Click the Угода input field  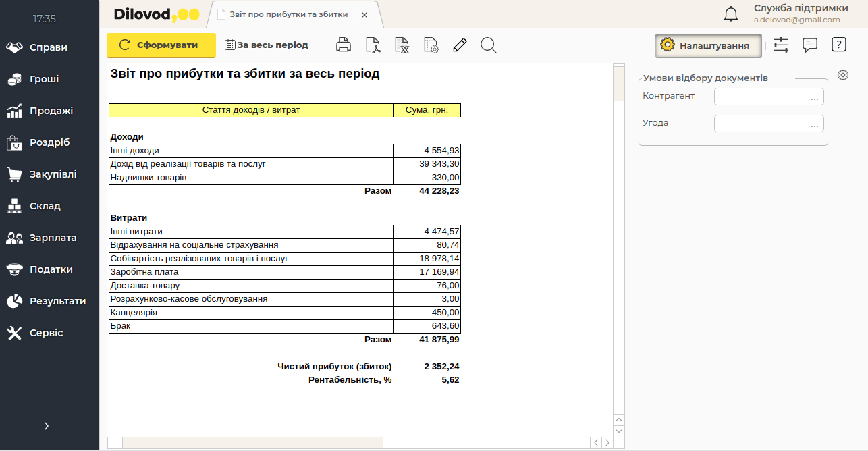point(769,124)
